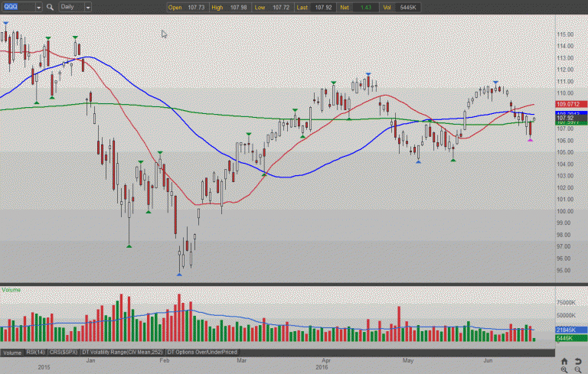Click the 50000K volume axis label
This screenshot has height=374, width=588.
pyautogui.click(x=566, y=315)
